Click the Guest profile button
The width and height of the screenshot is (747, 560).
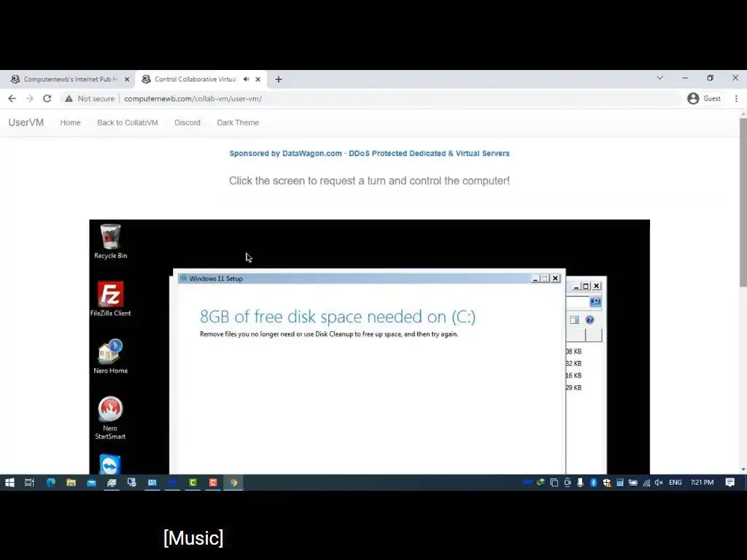[704, 98]
